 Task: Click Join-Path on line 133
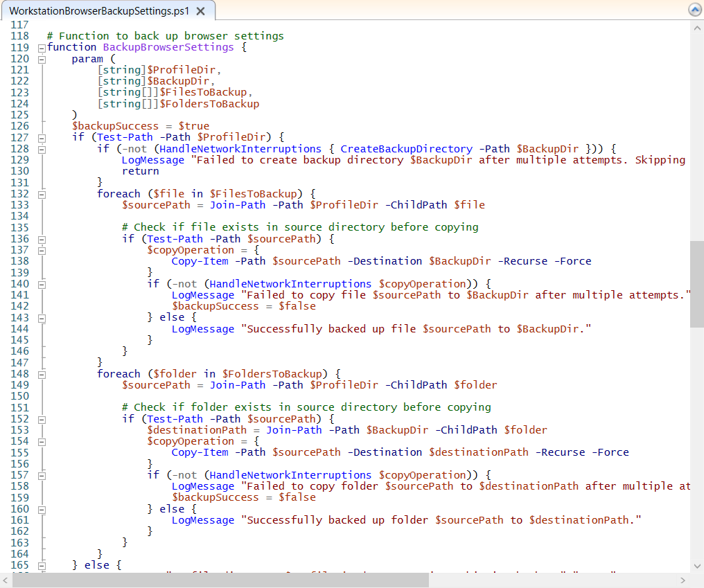click(238, 205)
